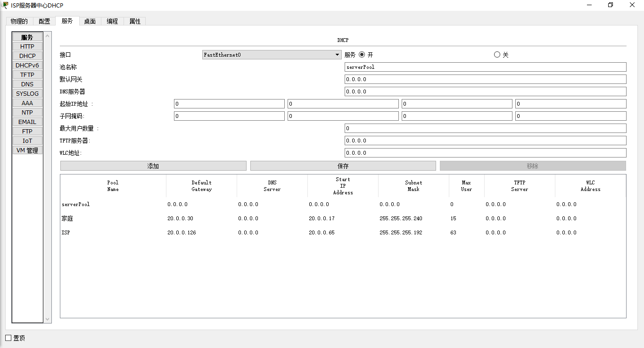Open the DNS service settings
The image size is (644, 348).
click(27, 84)
